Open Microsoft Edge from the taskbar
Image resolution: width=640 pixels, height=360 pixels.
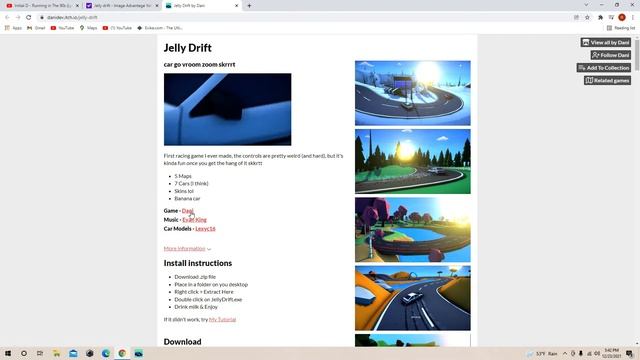[x=106, y=353]
